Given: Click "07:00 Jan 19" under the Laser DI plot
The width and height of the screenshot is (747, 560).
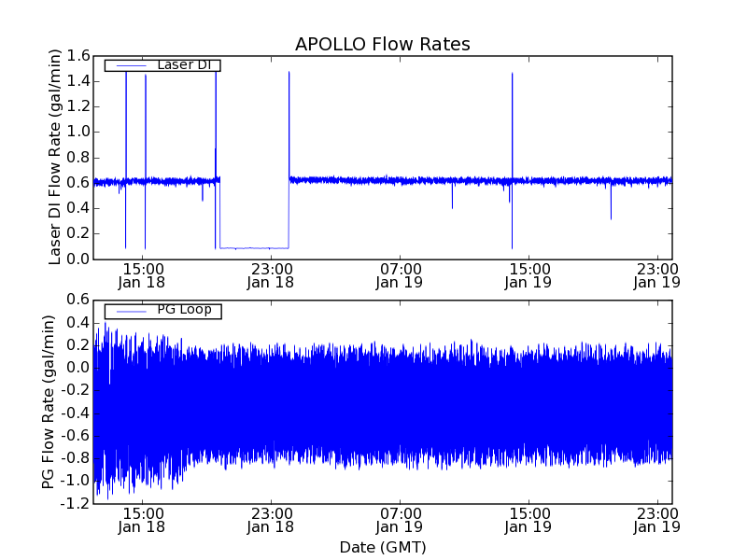Looking at the screenshot, I should click(x=400, y=276).
